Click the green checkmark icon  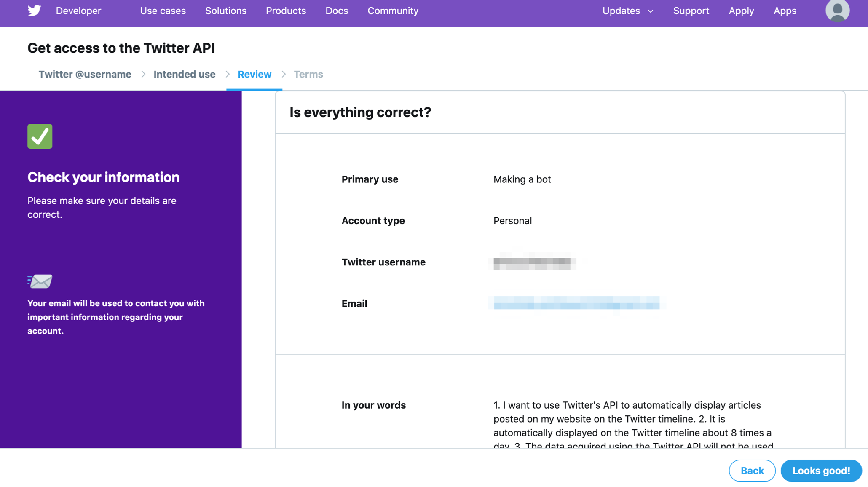pos(40,136)
